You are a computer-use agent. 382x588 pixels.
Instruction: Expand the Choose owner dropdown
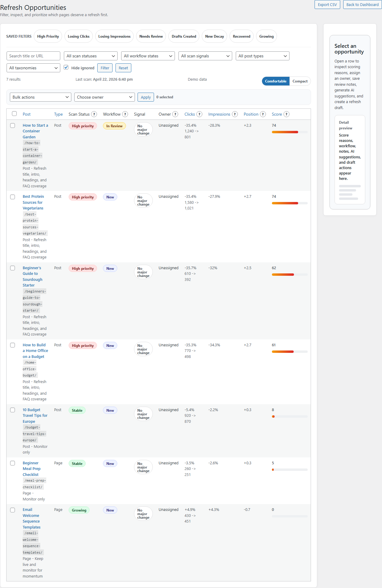104,97
